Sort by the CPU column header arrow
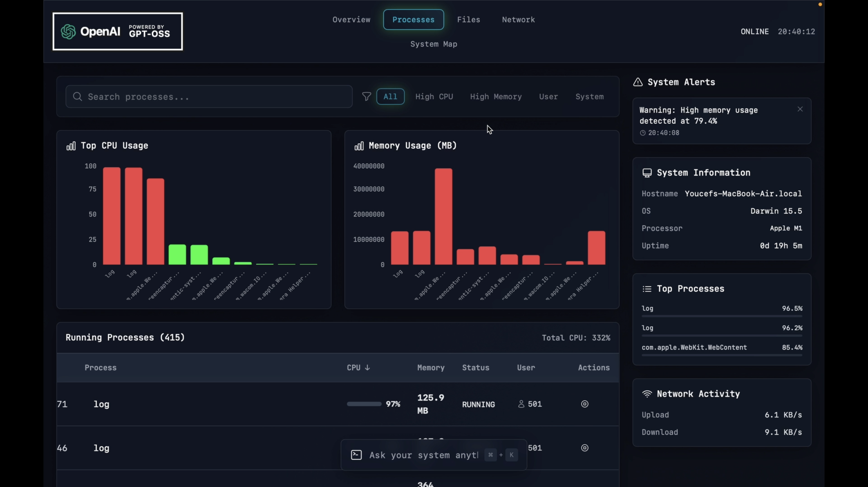The image size is (868, 487). click(x=367, y=367)
